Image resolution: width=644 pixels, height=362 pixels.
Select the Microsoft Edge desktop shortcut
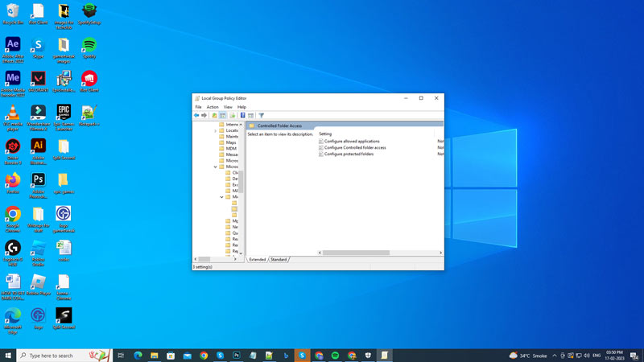coord(13,321)
